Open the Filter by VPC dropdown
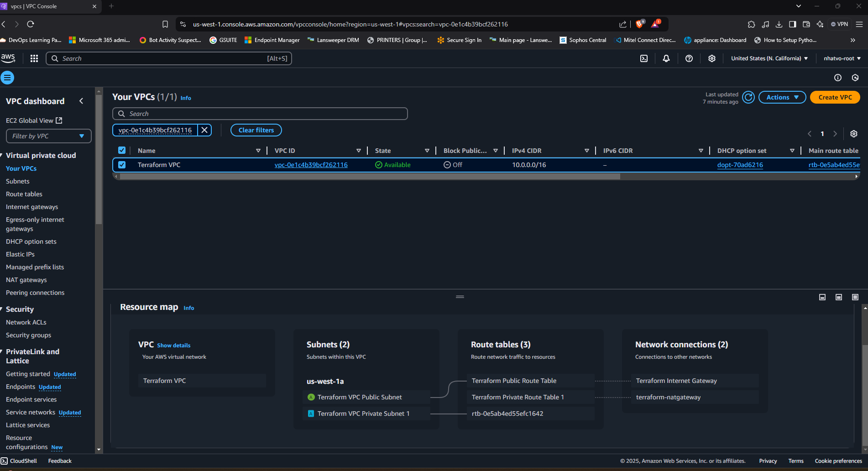 click(48, 136)
